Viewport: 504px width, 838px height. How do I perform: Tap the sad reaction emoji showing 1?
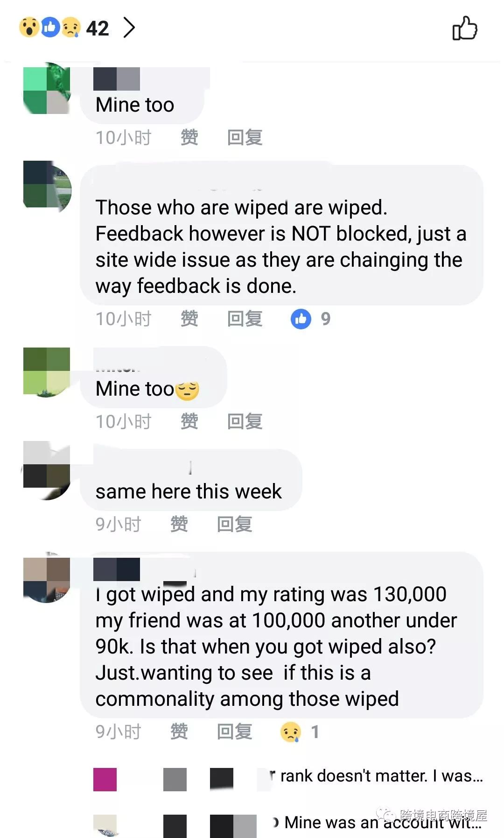tap(300, 731)
